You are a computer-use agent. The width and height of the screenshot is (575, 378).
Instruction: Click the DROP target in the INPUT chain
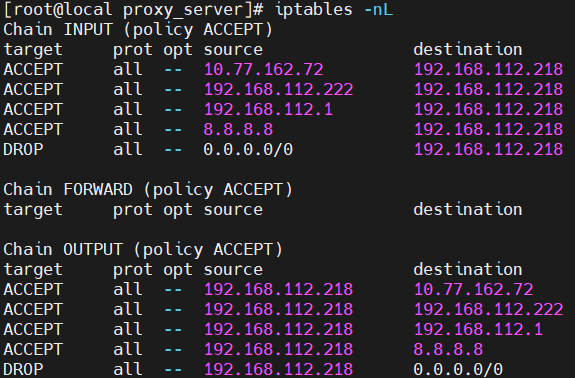(23, 150)
